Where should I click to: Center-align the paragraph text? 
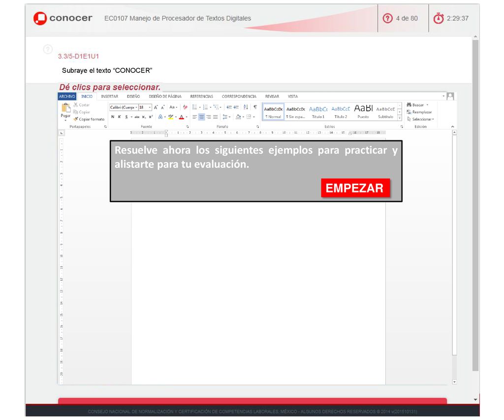pyautogui.click(x=201, y=117)
